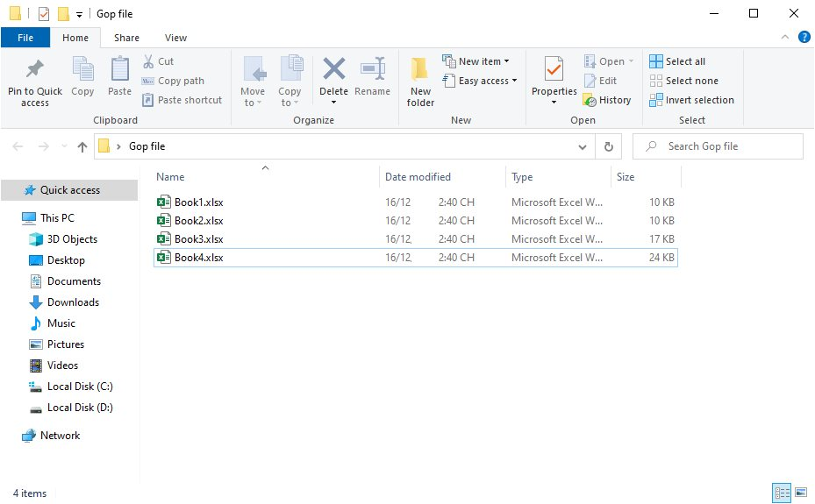
Task: Click the Forward navigation arrow
Action: (x=44, y=146)
